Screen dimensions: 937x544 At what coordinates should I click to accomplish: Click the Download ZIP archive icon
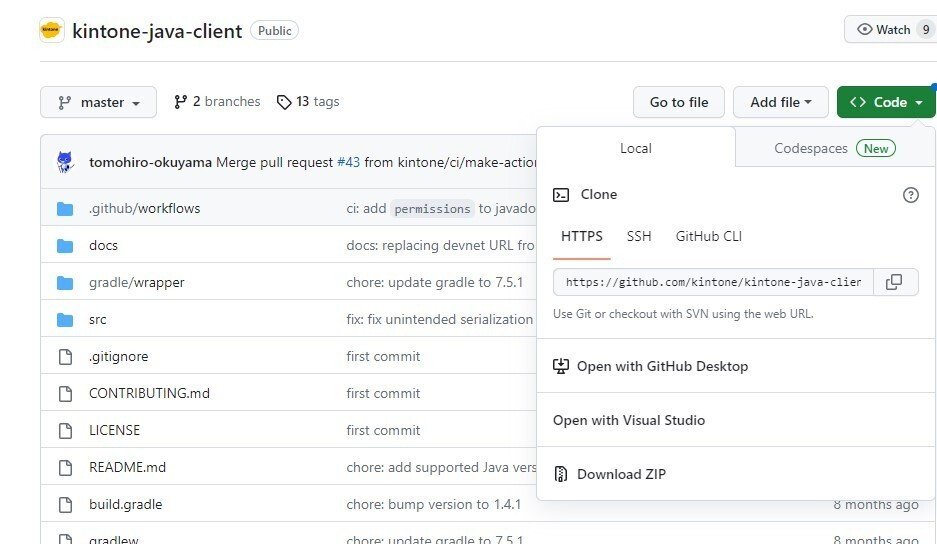click(x=561, y=474)
